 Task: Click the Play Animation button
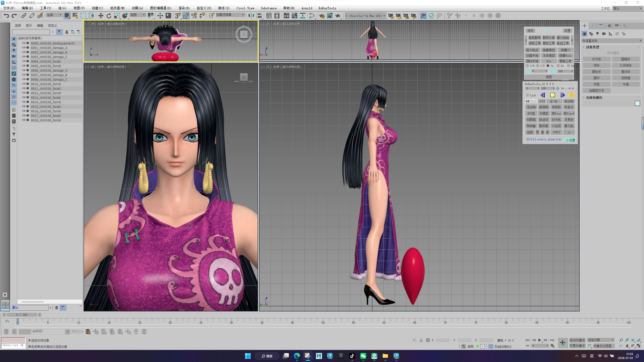[540, 340]
